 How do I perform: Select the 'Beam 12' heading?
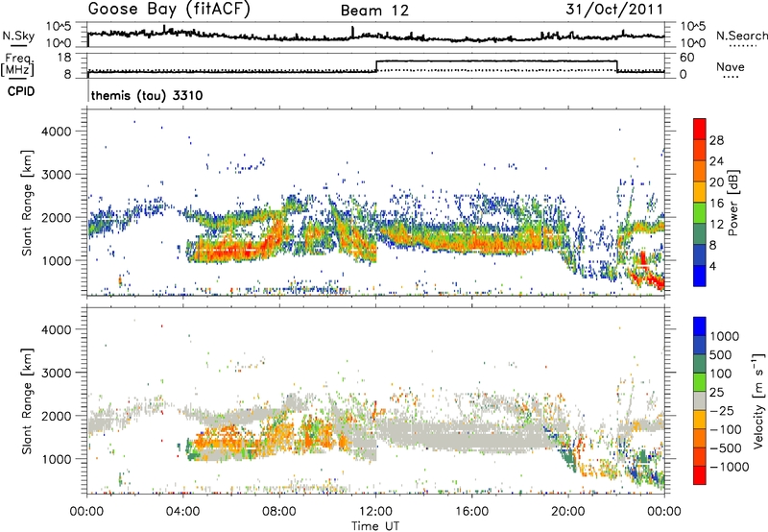(x=374, y=11)
